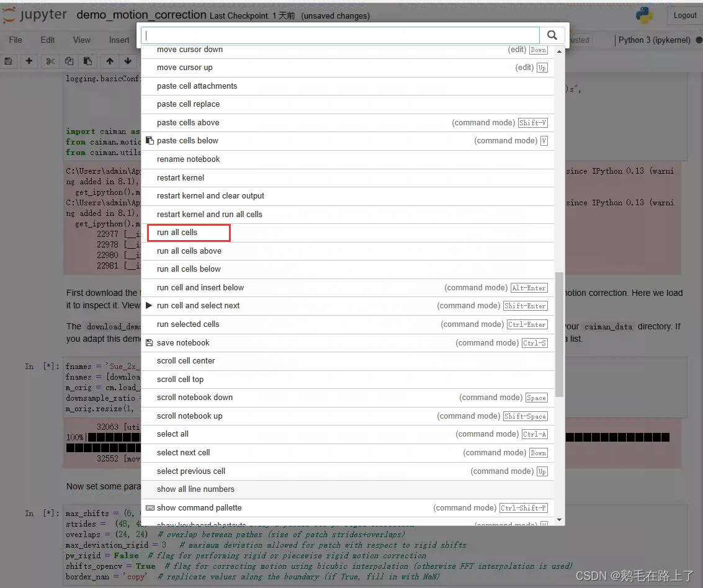Select scroll notebook down command
The width and height of the screenshot is (703, 588).
click(347, 398)
